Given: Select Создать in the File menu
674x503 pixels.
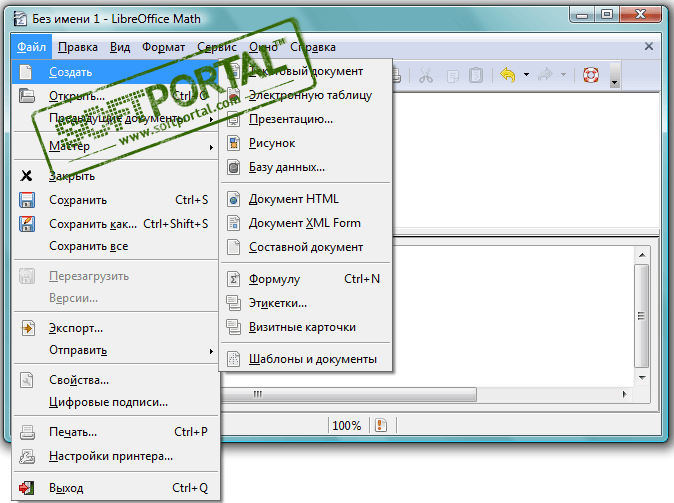Looking at the screenshot, I should (x=116, y=72).
